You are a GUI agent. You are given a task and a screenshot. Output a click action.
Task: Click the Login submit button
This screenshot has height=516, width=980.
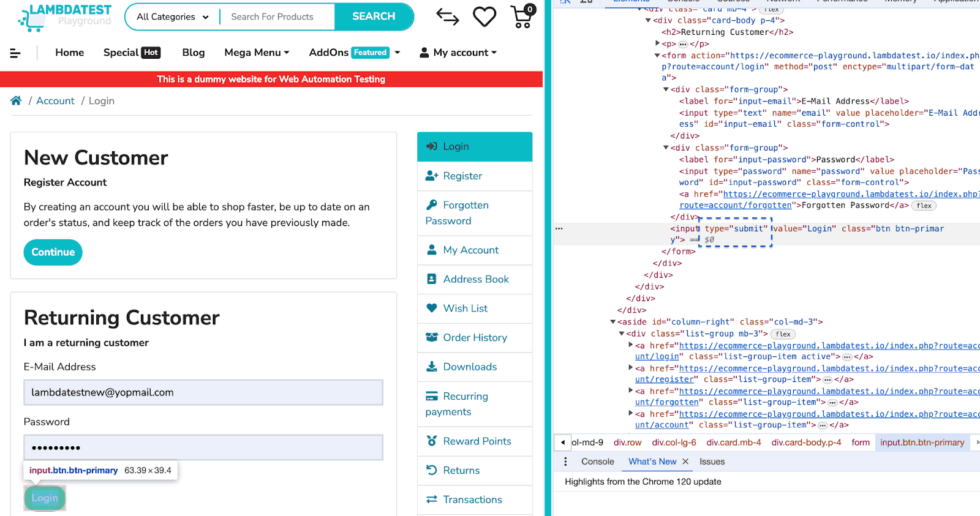45,498
